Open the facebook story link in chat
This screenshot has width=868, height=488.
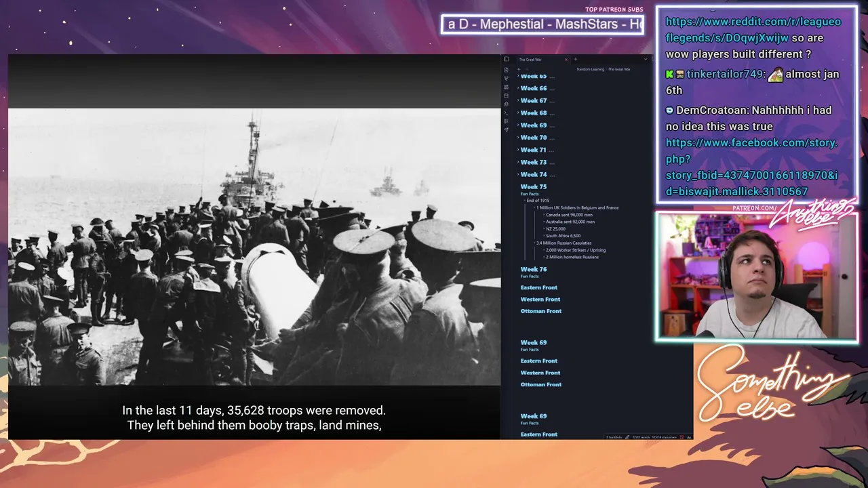tap(751, 167)
